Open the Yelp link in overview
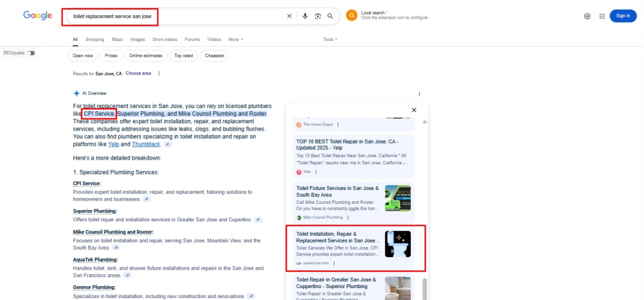 point(113,144)
